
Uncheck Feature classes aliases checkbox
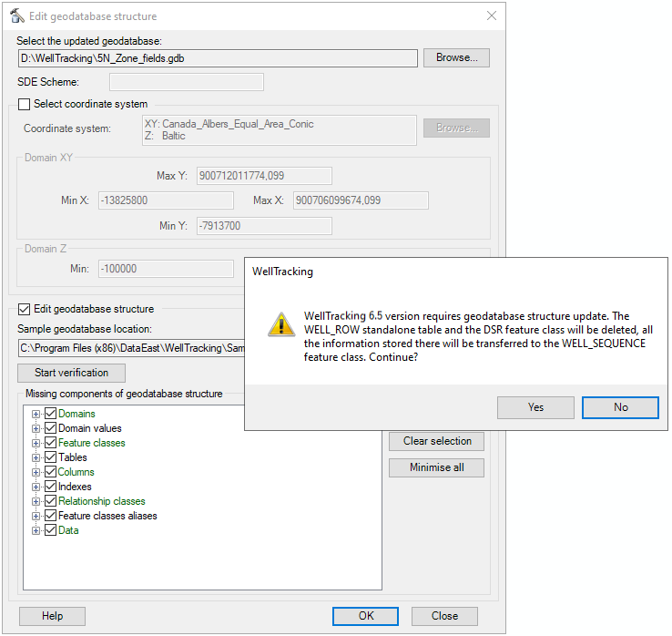coord(51,516)
